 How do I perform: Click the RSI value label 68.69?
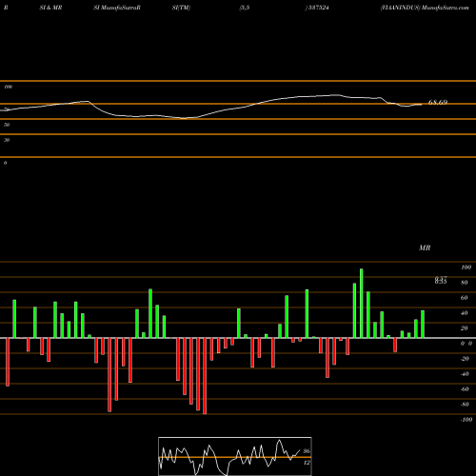[x=438, y=102]
